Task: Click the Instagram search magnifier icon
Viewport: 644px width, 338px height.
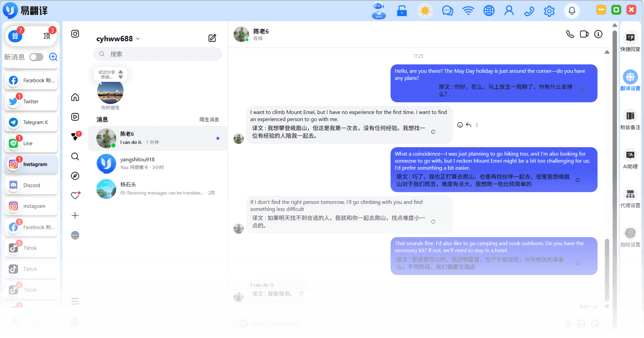Action: click(75, 156)
